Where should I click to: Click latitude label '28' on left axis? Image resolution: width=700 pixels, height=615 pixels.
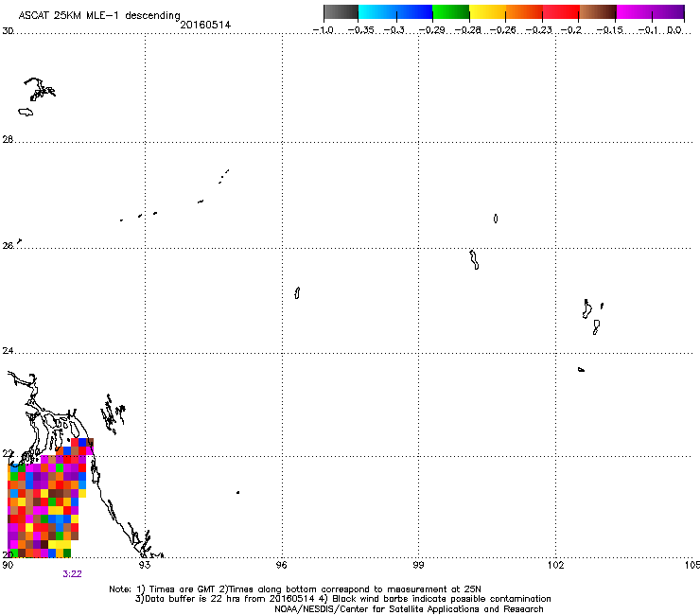[8, 139]
